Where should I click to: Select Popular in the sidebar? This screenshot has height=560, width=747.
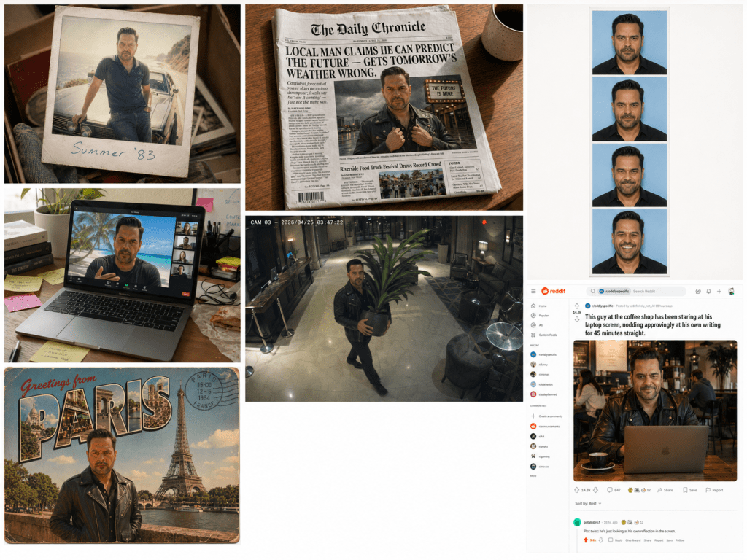(x=543, y=316)
